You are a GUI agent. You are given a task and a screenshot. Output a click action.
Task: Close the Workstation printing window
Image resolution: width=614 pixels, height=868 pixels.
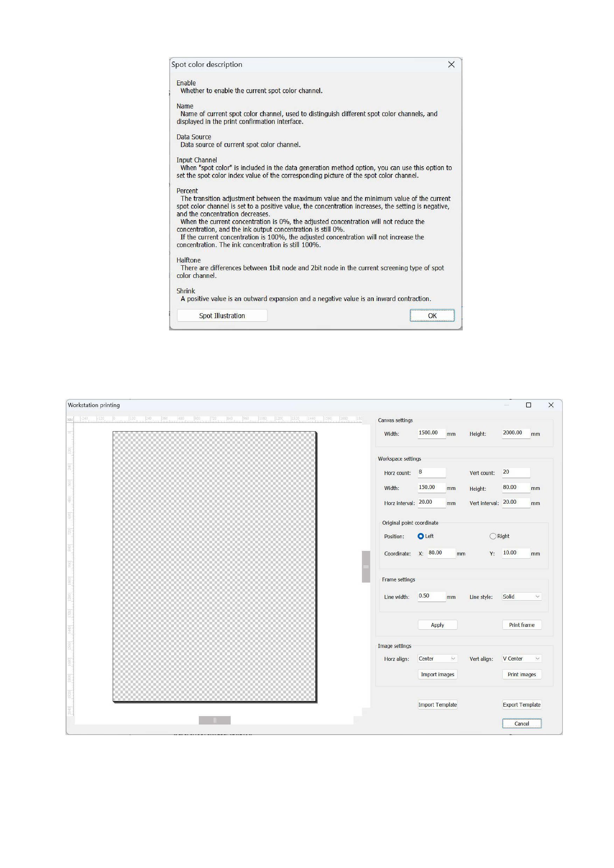[x=551, y=405]
